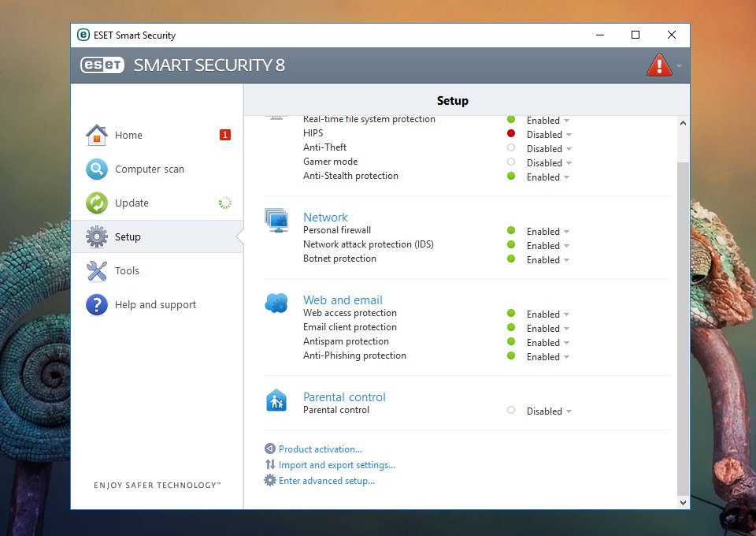
Task: Click the Web and email cloud icon
Action: coord(276,303)
